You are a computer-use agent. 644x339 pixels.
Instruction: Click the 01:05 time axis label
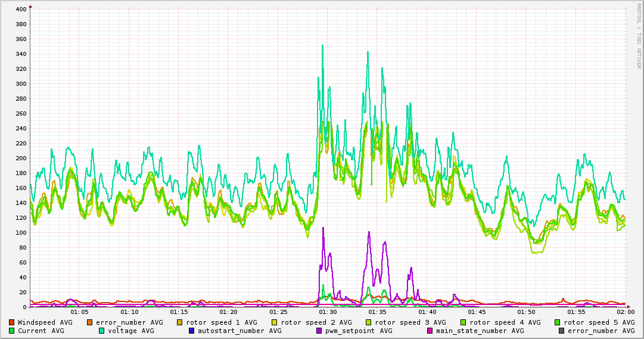79,312
